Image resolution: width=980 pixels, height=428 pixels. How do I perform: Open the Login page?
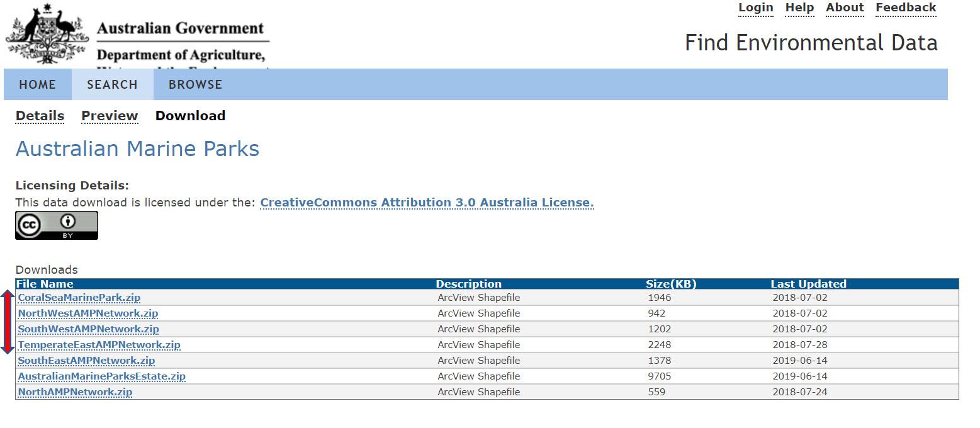click(755, 8)
